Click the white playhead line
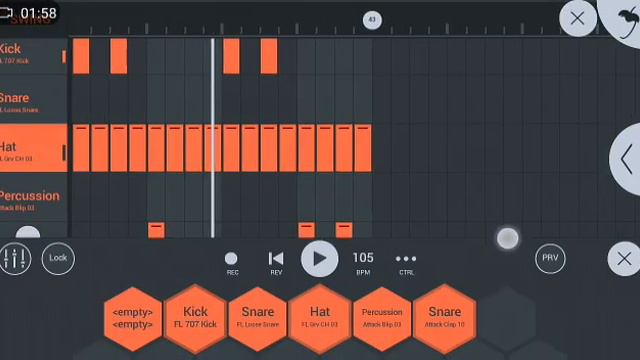This screenshot has width=640, height=360. pyautogui.click(x=213, y=138)
